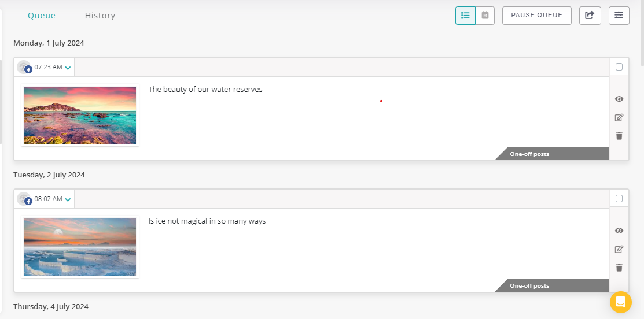Open the icy terraces sunset thumbnail
This screenshot has height=319, width=644.
point(80,247)
